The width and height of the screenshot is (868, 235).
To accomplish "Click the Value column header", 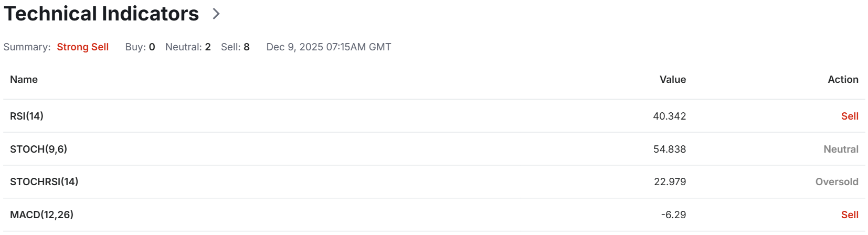I will [x=673, y=79].
